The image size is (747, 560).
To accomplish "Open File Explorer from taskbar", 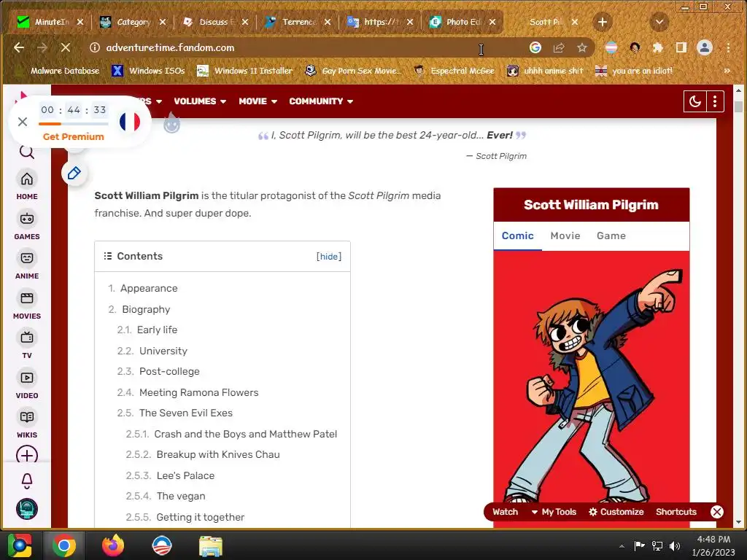I will click(x=211, y=545).
